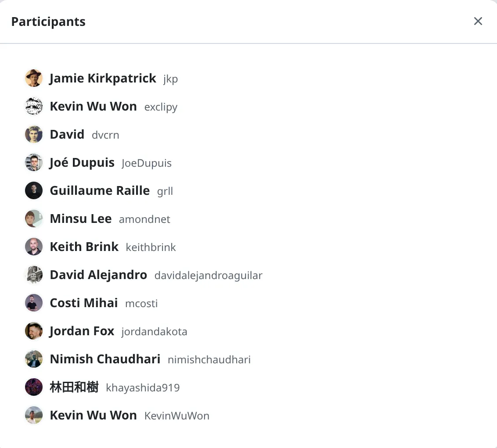This screenshot has width=497, height=448.
Task: Click Guillaume Raille's dark avatar
Action: (34, 190)
